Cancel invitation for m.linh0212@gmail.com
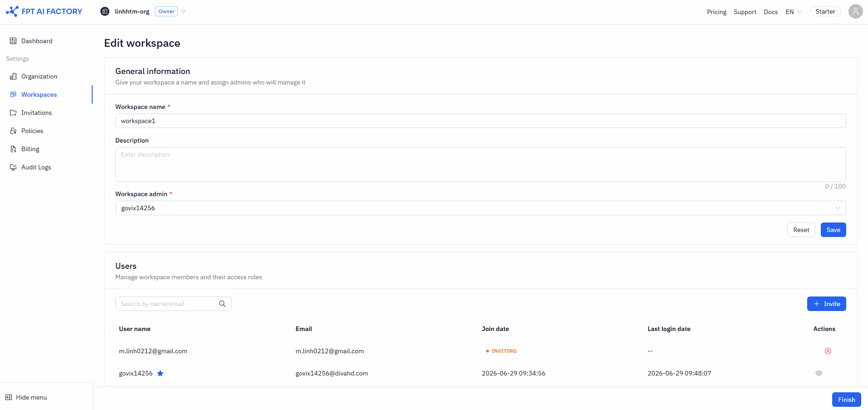 coord(828,351)
